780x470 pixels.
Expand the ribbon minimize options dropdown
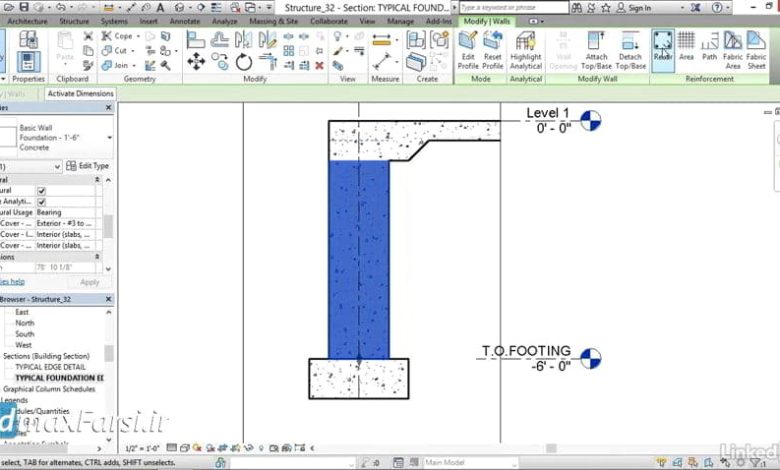coord(542,21)
